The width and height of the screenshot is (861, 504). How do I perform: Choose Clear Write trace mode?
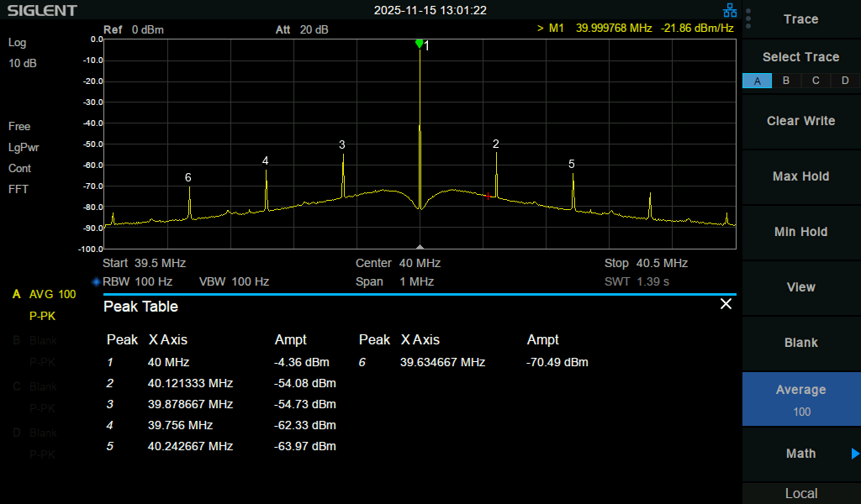pos(801,121)
